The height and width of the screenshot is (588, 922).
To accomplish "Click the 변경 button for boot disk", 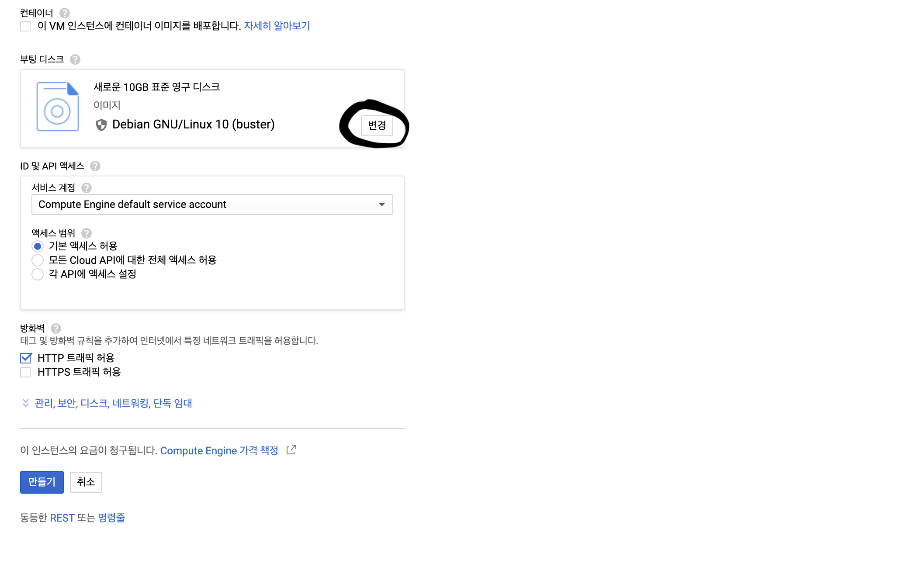I will [377, 126].
